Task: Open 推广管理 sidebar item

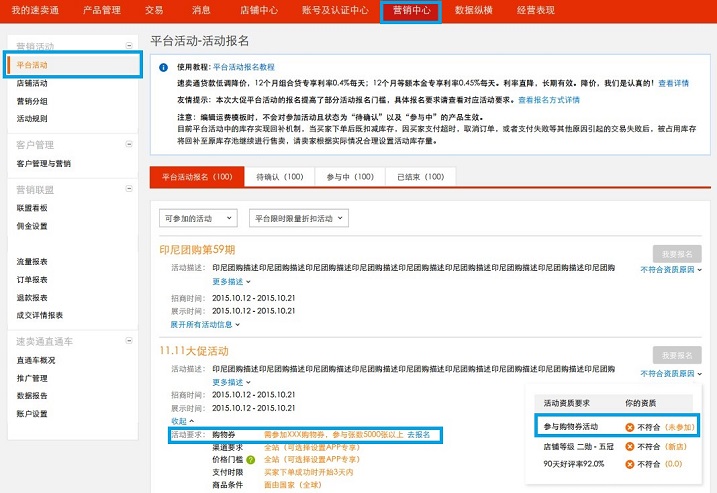Action: (32, 378)
